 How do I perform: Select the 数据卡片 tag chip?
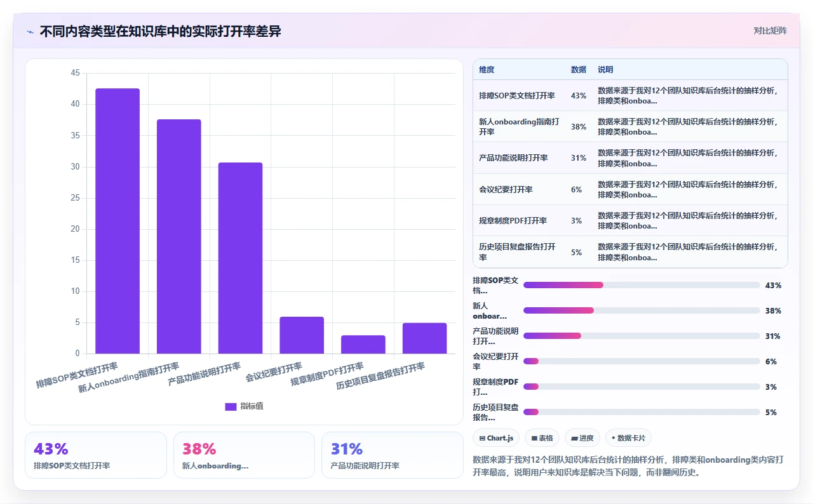628,438
